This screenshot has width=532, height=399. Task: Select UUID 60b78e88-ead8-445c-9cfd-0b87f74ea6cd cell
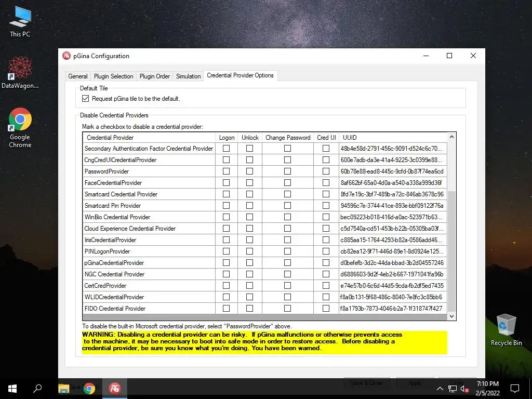393,171
